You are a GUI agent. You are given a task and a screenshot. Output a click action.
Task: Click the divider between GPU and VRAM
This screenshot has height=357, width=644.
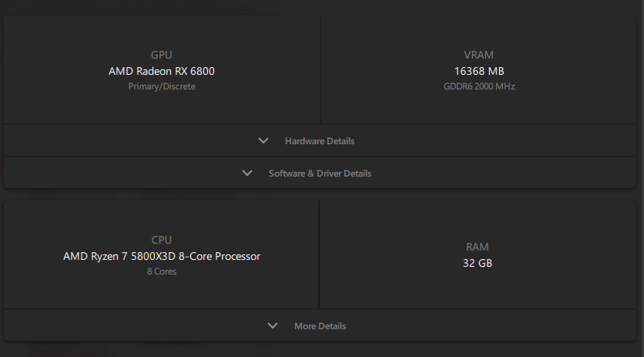320,69
